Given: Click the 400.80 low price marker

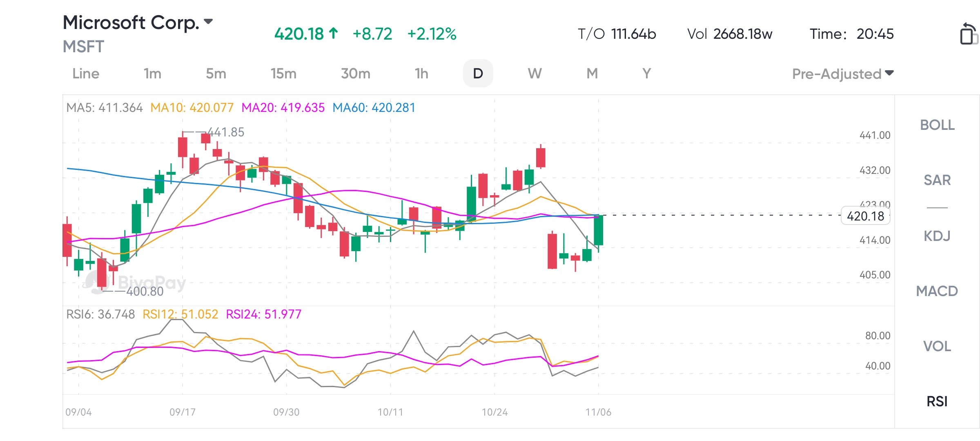Looking at the screenshot, I should (145, 292).
